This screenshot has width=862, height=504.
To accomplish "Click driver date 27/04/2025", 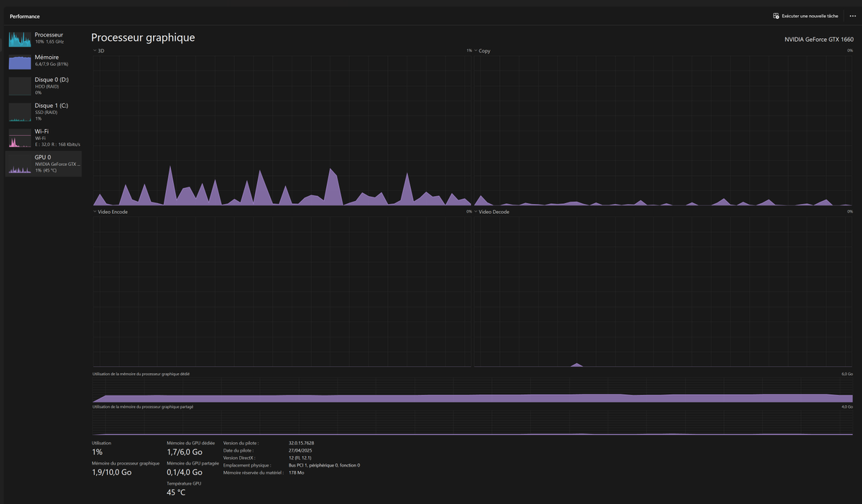I will click(300, 450).
